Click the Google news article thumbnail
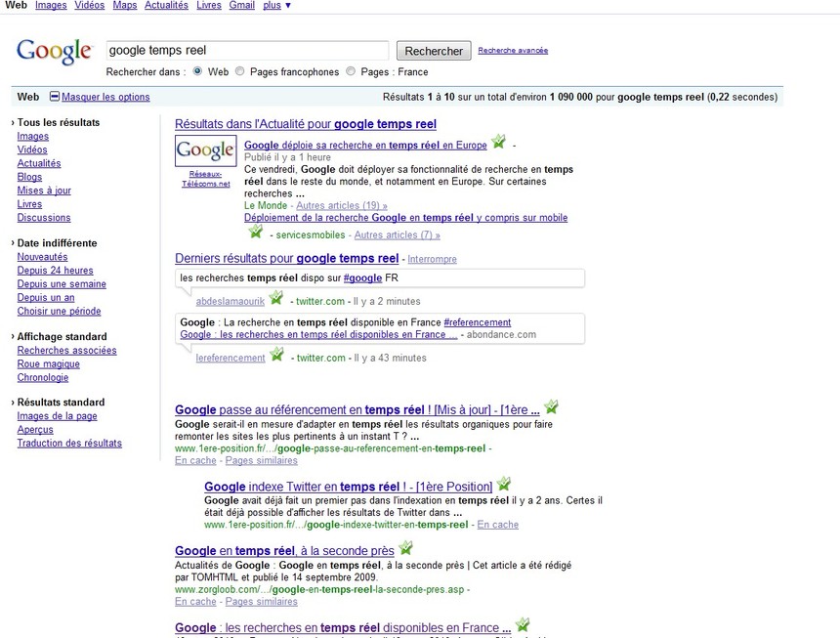This screenshot has width=840, height=638. (x=205, y=151)
